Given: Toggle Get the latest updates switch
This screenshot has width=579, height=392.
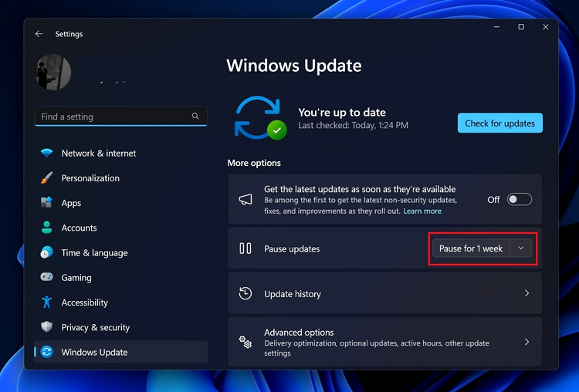Looking at the screenshot, I should click(520, 199).
